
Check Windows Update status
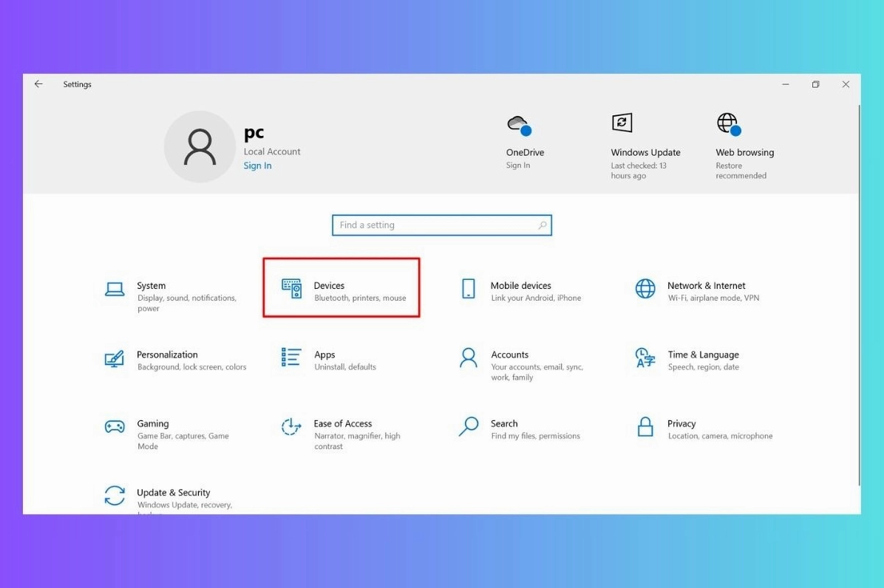coord(645,140)
